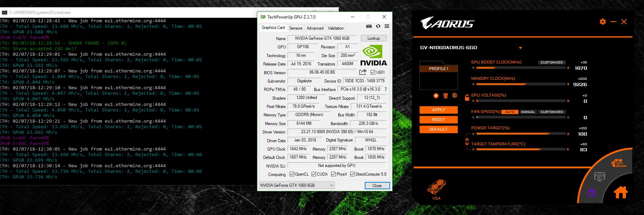This screenshot has width=644, height=215.
Task: Click the monitor off icon in AORUS
Action: (599, 176)
